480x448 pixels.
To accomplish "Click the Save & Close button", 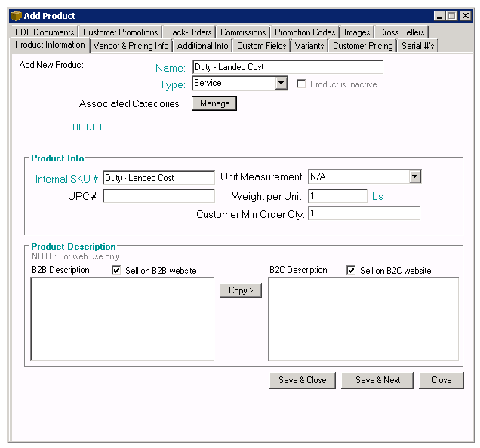I will coord(302,380).
